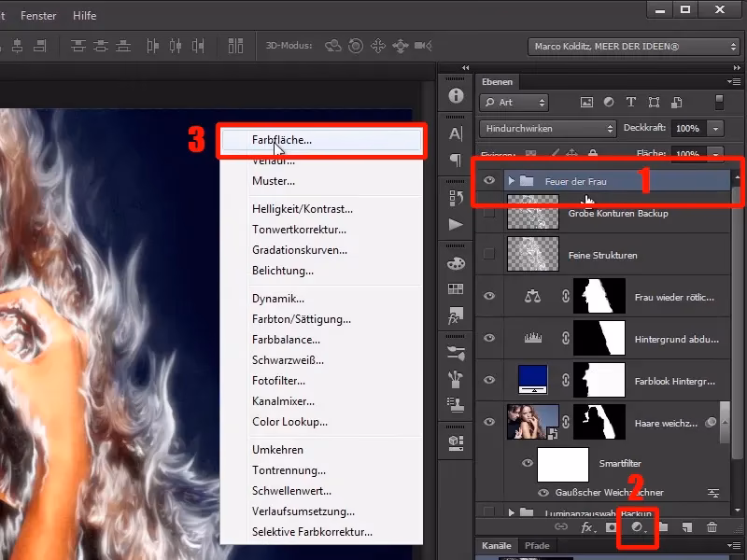The height and width of the screenshot is (560, 747).
Task: Open the Actions panel play icon
Action: click(x=455, y=225)
